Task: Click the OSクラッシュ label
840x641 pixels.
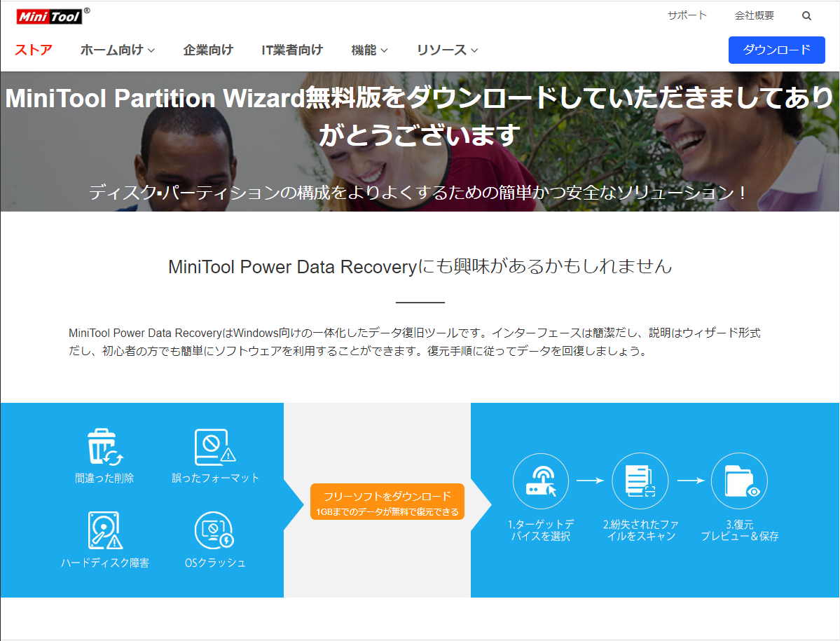Action: [215, 563]
